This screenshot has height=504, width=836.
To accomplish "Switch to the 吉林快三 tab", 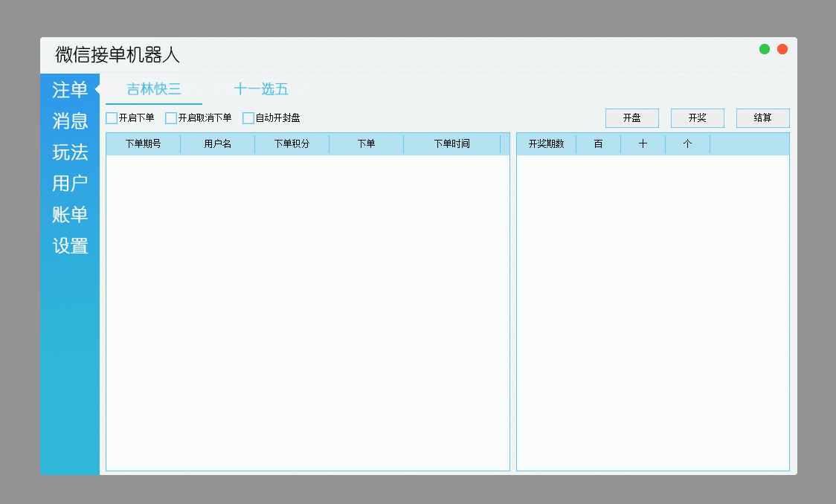I will [152, 88].
